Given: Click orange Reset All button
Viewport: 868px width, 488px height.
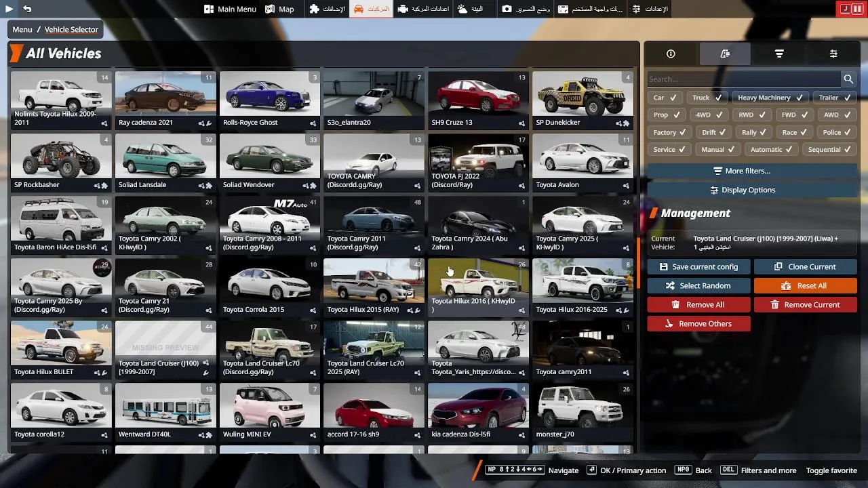Looking at the screenshot, I should (x=805, y=286).
